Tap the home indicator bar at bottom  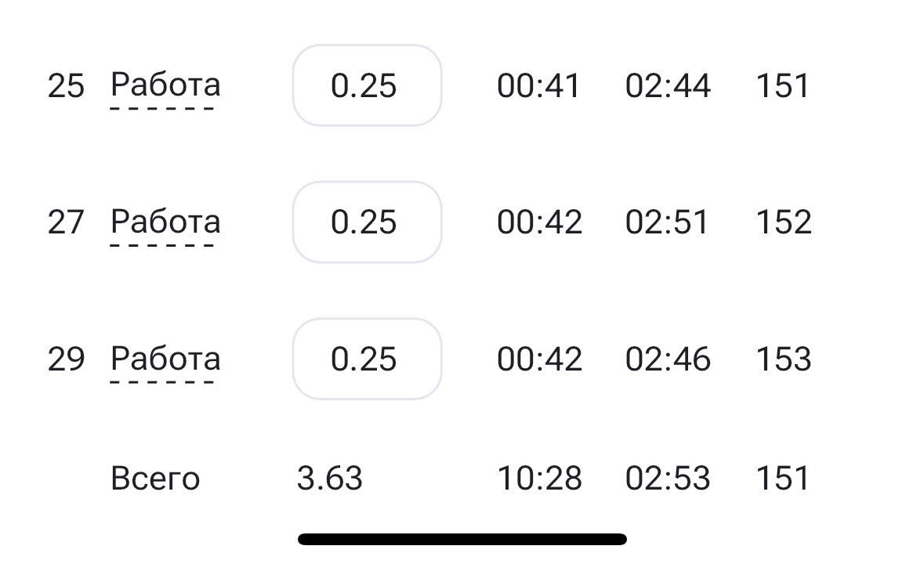462,539
